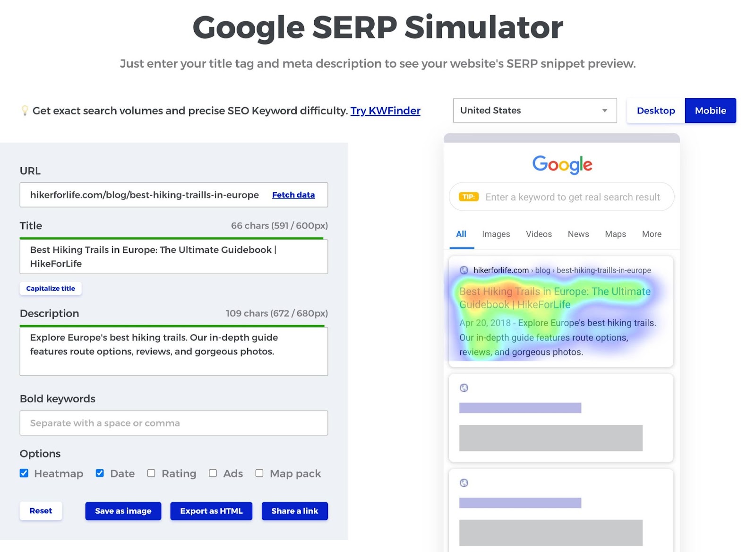The height and width of the screenshot is (552, 756).
Task: Open the More tab in preview
Action: point(652,234)
